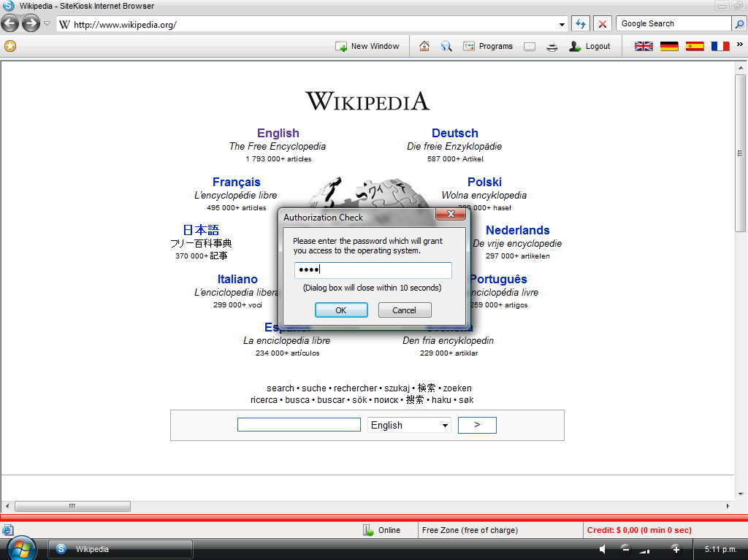
Task: Expand the address bar URL dropdown
Action: click(562, 24)
